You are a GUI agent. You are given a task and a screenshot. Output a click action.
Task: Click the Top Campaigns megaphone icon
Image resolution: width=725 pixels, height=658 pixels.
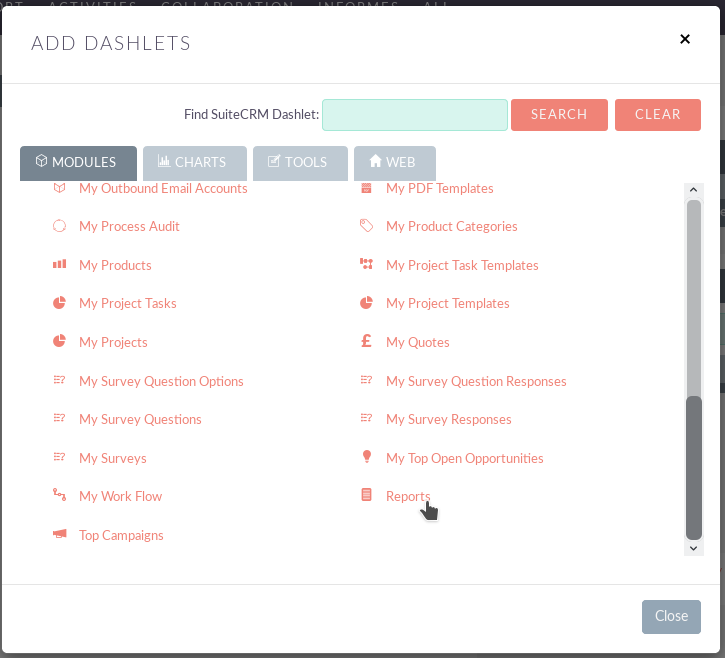point(60,535)
